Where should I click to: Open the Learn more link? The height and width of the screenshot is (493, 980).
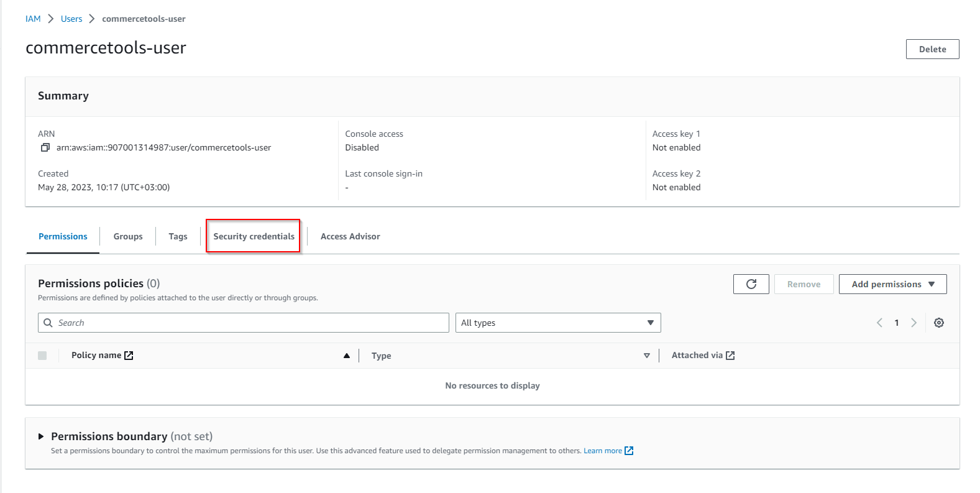(x=603, y=451)
